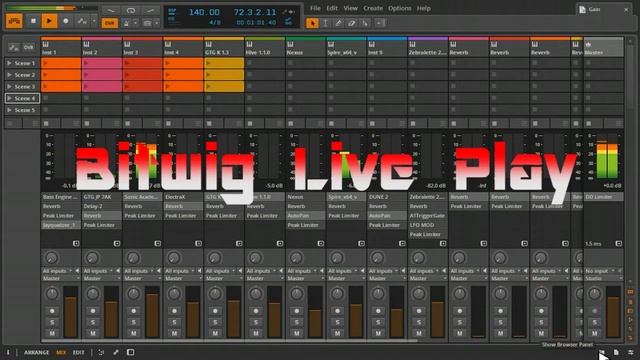Image resolution: width=640 pixels, height=360 pixels.
Task: Select the DD Limiter device on Master
Action: 603,197
